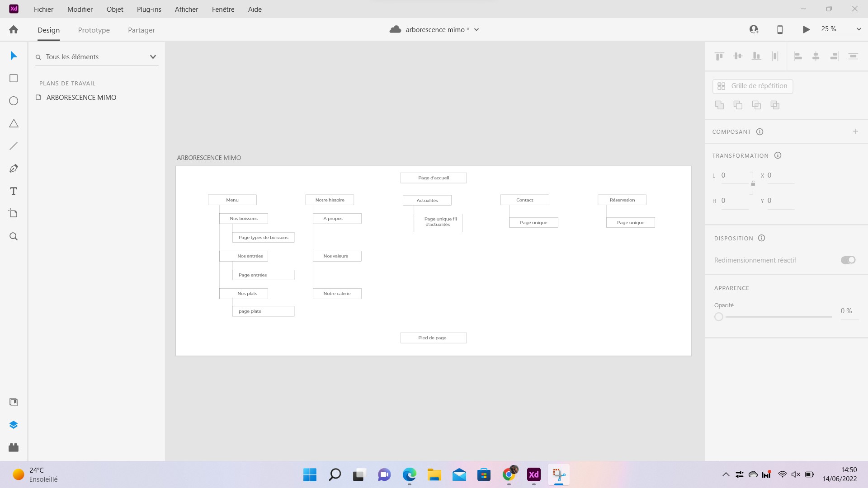Click the Opacité slider handle

click(x=719, y=317)
